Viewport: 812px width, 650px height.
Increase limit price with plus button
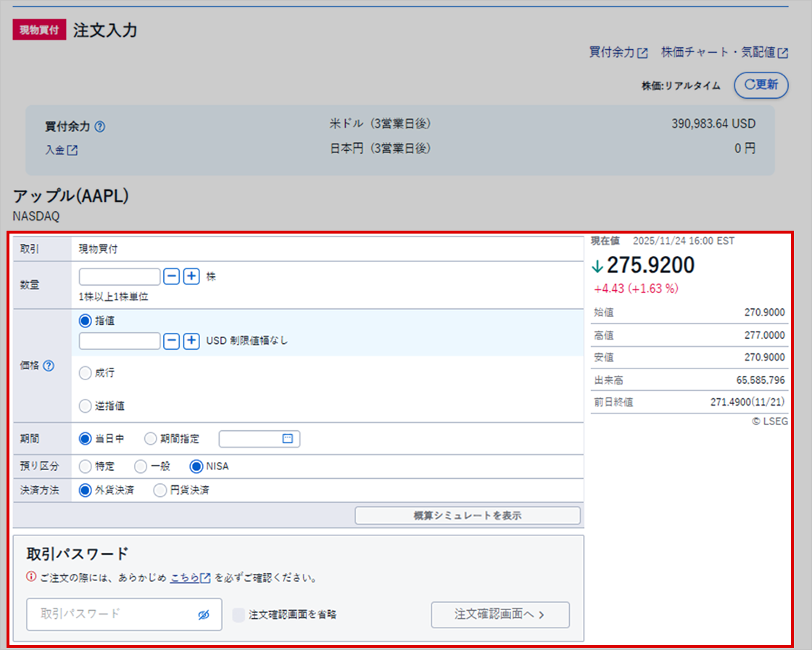pyautogui.click(x=191, y=341)
